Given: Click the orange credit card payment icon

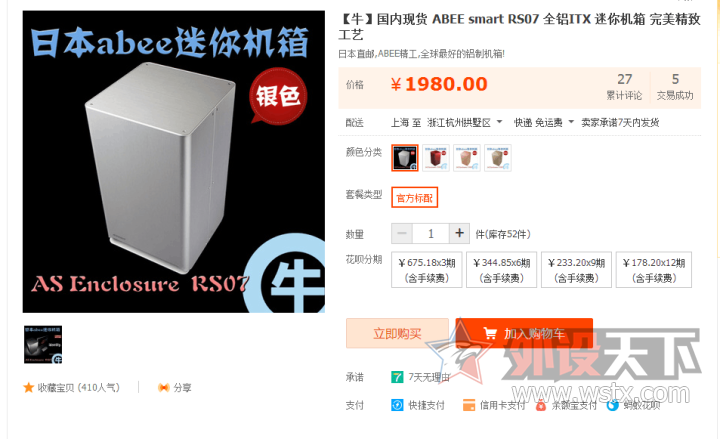Looking at the screenshot, I should 469,405.
